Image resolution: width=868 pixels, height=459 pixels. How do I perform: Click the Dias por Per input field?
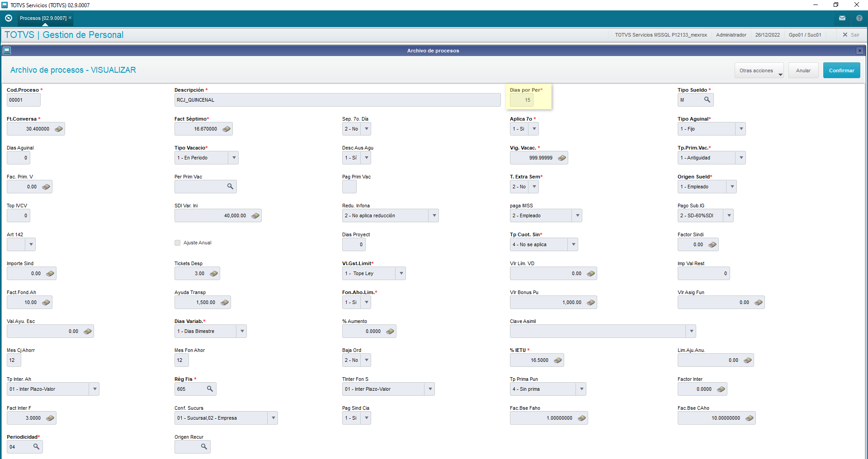[x=521, y=100]
